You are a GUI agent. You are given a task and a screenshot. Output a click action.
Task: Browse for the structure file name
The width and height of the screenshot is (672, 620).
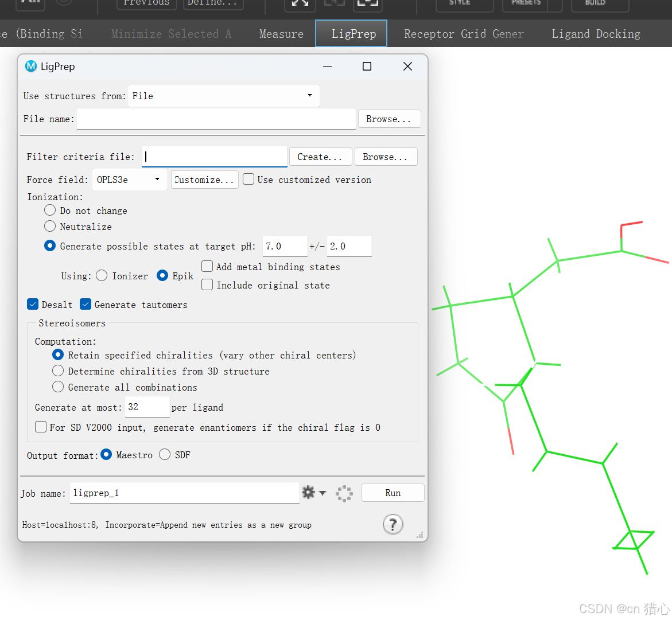pyautogui.click(x=389, y=119)
